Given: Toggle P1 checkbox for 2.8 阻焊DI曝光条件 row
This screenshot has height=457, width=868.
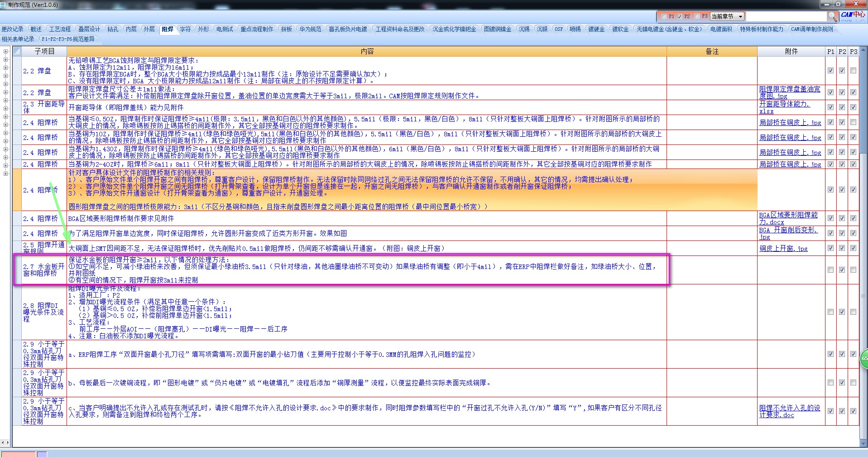Looking at the screenshot, I should [x=830, y=312].
